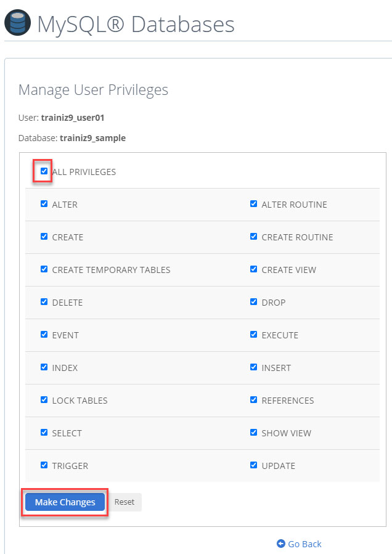Image resolution: width=392 pixels, height=554 pixels.
Task: Toggle the ALL PRIVILEGES checkbox
Action: click(44, 171)
